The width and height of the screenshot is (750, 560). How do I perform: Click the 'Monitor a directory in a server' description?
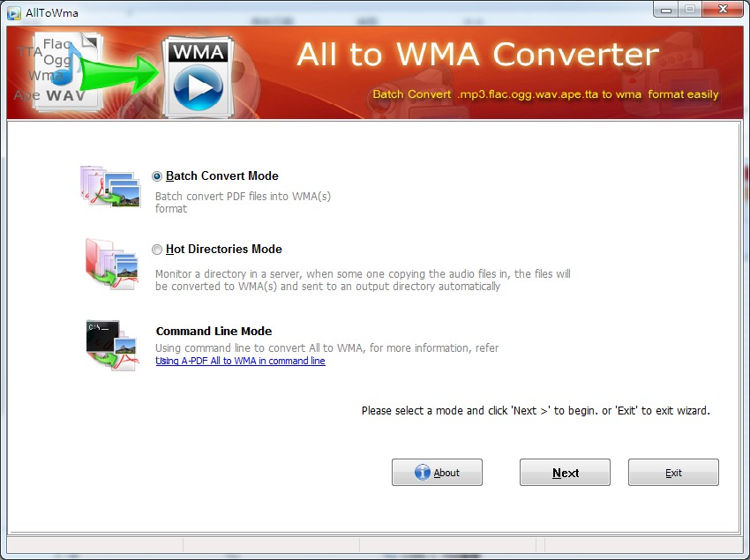[363, 280]
